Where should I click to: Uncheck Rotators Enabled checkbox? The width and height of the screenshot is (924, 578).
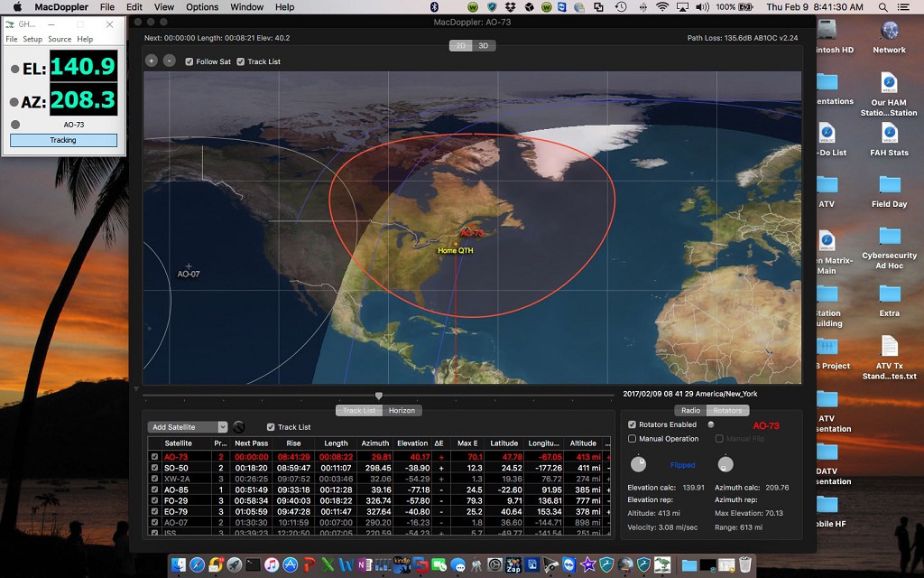[632, 424]
